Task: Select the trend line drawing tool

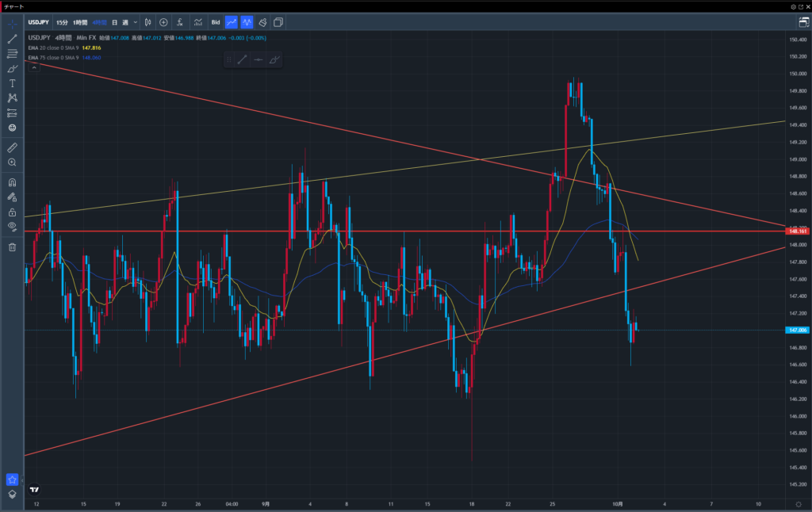Action: click(12, 39)
